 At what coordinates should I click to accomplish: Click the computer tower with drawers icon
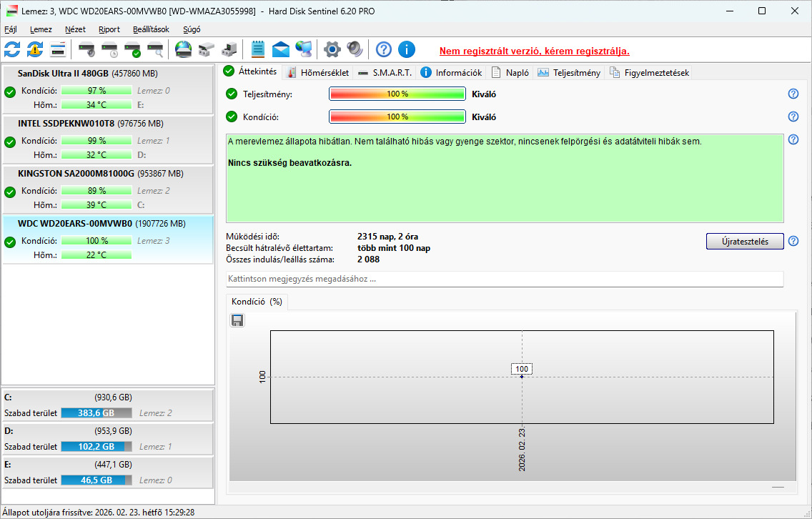[229, 50]
